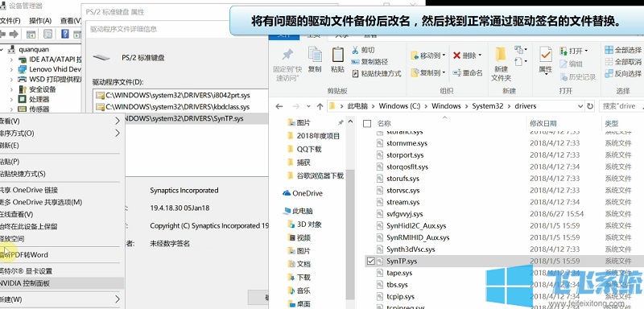Open Downloads (下载) in navigation pane
Image resolution: width=644 pixels, height=309 pixels.
[299, 278]
